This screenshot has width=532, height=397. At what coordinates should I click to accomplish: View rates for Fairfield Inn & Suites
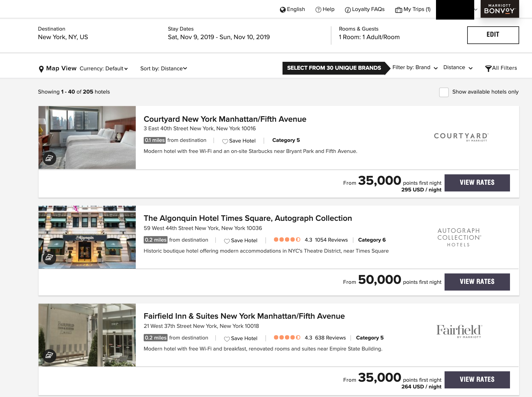click(x=477, y=380)
